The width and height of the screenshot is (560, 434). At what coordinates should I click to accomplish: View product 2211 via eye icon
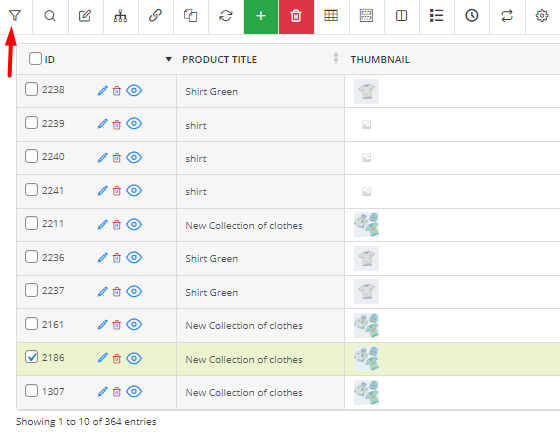tap(134, 224)
